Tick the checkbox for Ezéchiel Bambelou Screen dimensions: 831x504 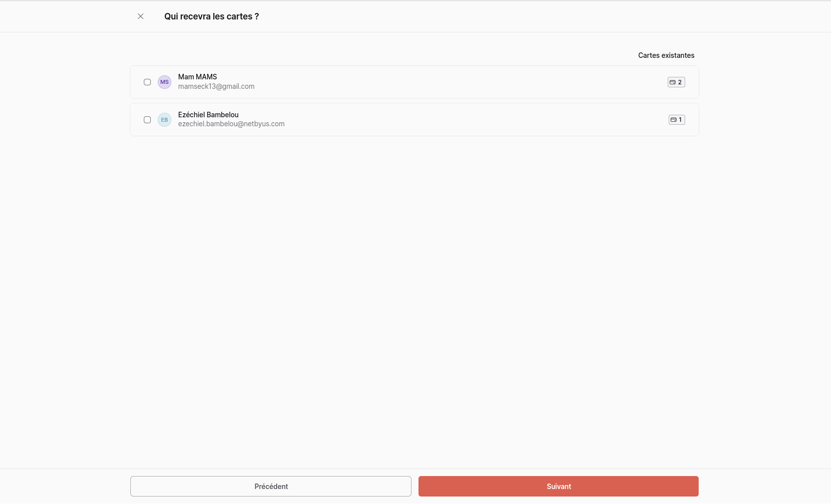[x=147, y=120]
